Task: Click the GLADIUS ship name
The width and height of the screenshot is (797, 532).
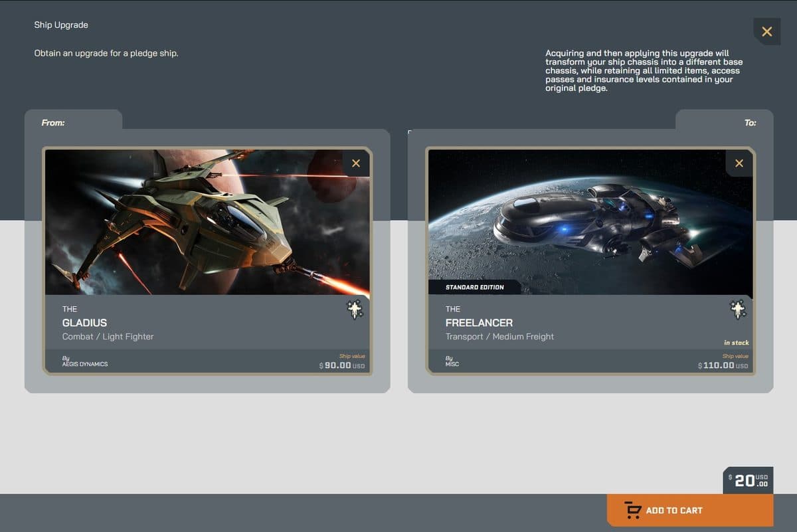Action: pyautogui.click(x=84, y=323)
